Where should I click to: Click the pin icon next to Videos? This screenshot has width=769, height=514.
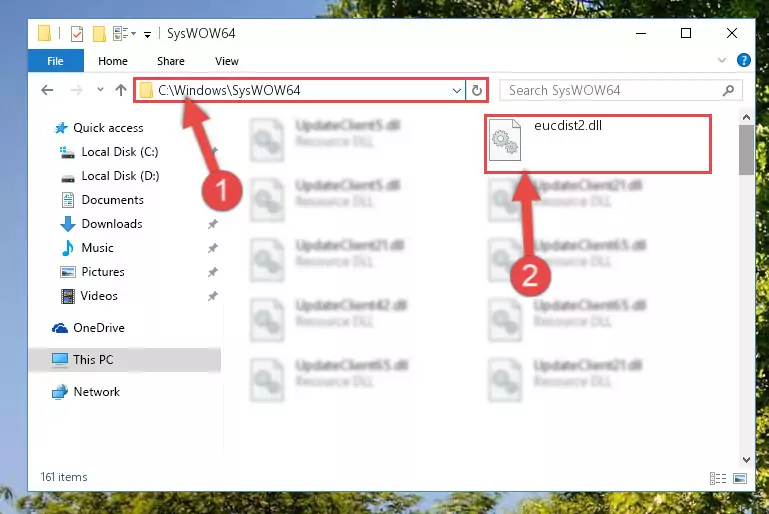(212, 296)
